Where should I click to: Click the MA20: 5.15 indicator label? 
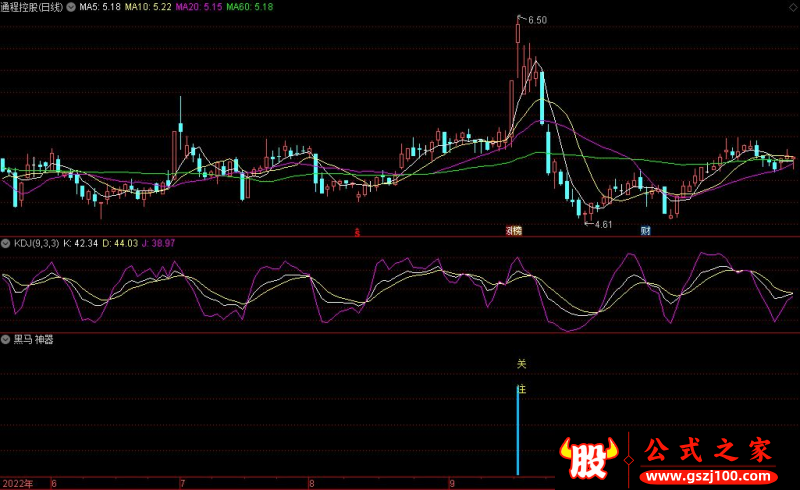pos(199,7)
